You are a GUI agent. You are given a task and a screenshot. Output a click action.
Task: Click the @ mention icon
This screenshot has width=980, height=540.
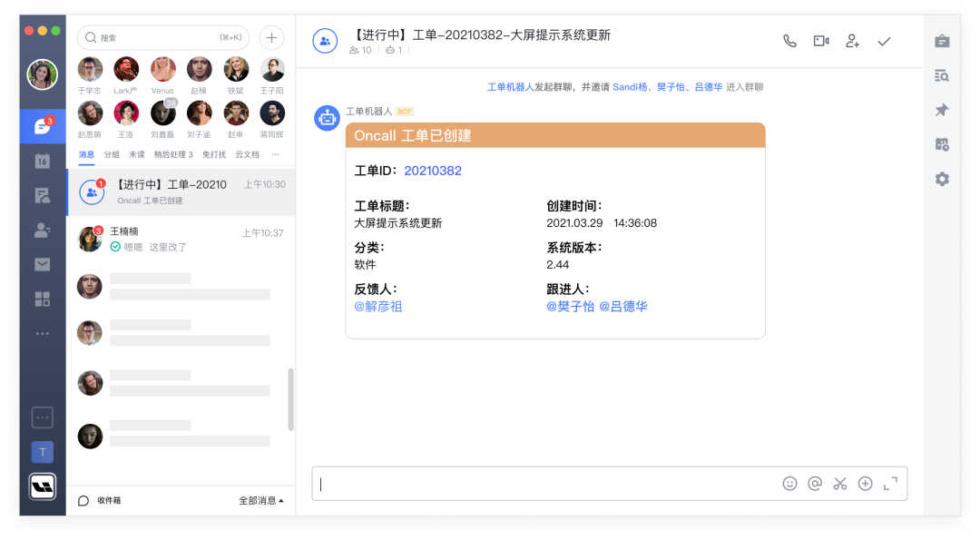pyautogui.click(x=815, y=484)
